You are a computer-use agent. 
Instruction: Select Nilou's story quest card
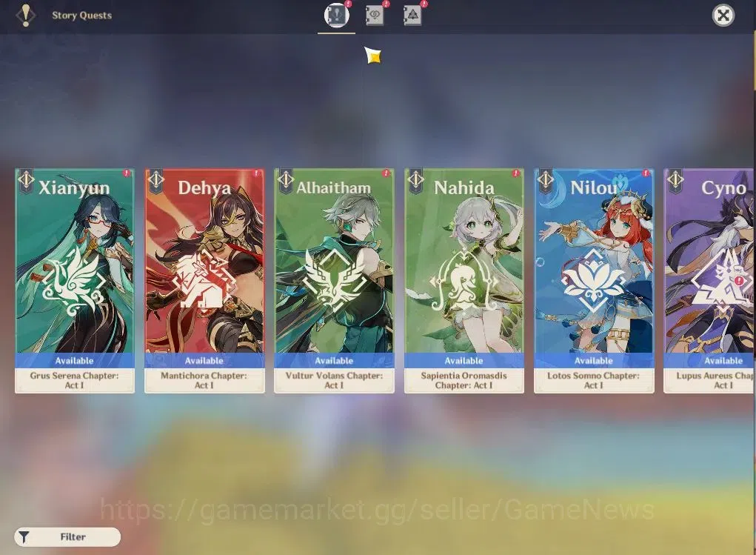(594, 280)
